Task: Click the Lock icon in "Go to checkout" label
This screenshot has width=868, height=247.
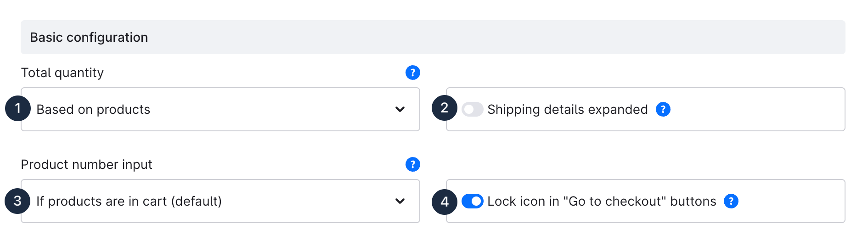Action: [x=602, y=201]
